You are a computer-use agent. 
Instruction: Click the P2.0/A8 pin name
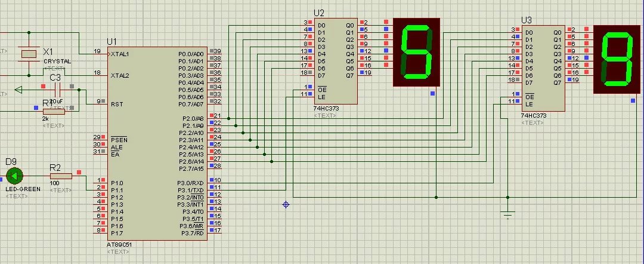coord(193,118)
